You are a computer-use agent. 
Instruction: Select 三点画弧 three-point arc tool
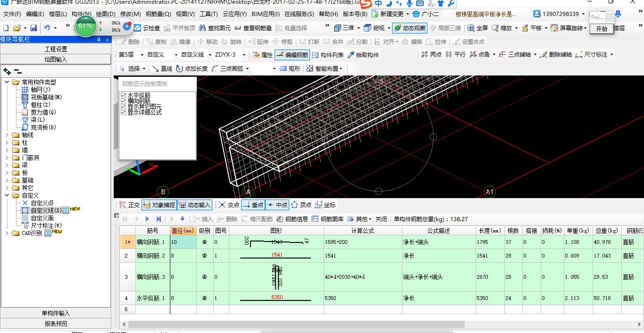pyautogui.click(x=227, y=69)
